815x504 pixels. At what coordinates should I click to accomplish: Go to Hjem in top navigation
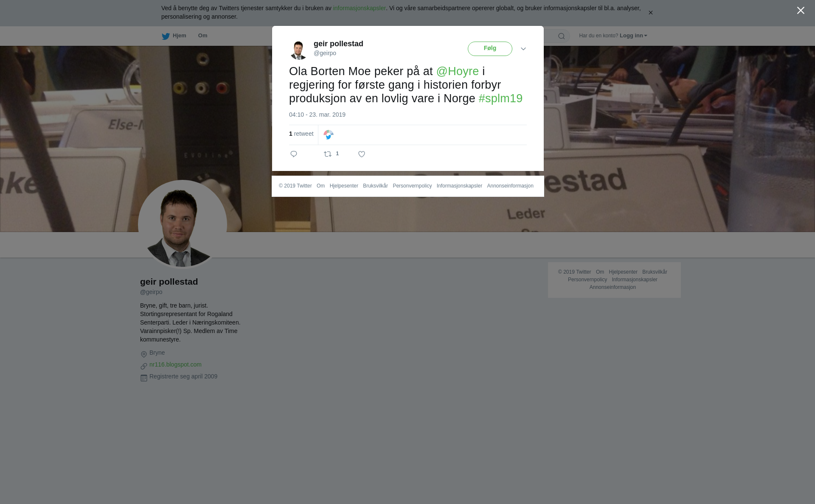179,36
